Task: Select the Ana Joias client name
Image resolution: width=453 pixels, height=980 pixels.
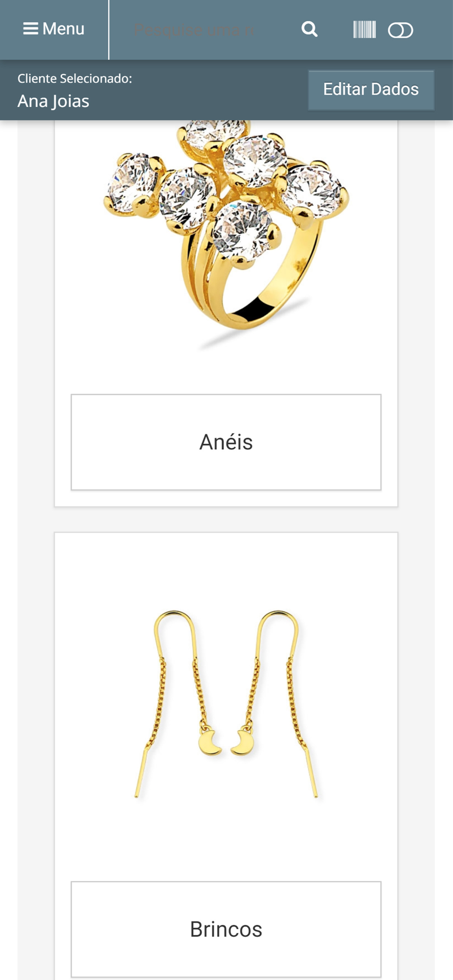Action: (53, 101)
